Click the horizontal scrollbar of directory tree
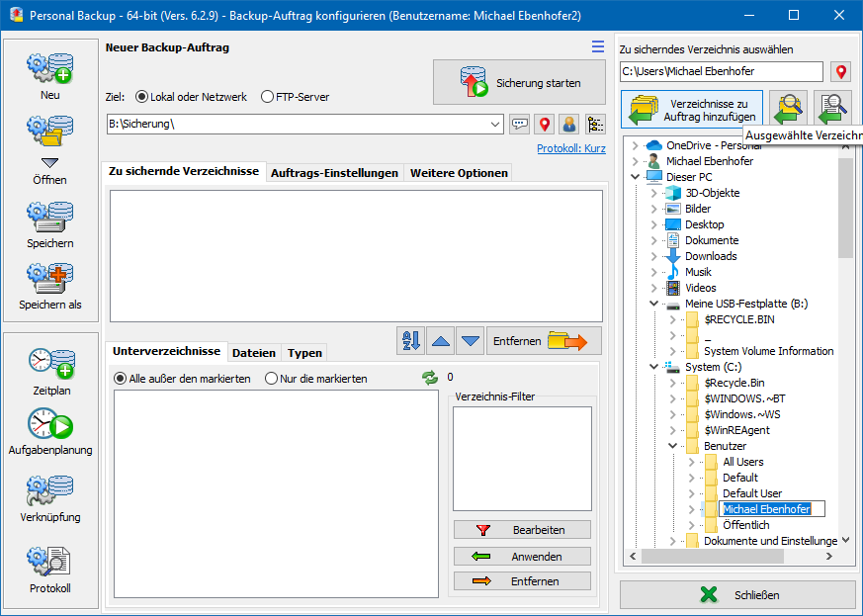The width and height of the screenshot is (863, 616). pyautogui.click(x=712, y=557)
